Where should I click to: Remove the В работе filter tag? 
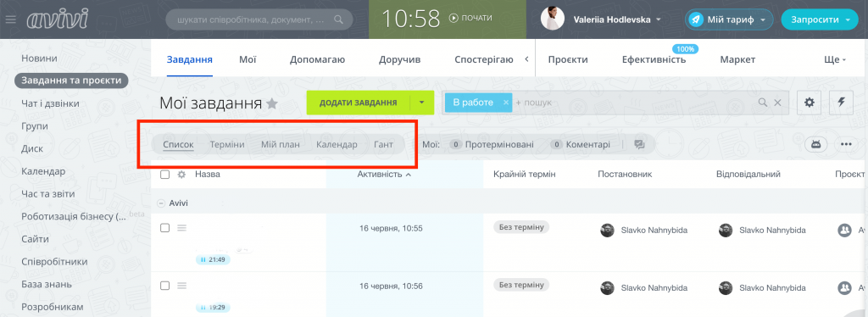pos(505,103)
